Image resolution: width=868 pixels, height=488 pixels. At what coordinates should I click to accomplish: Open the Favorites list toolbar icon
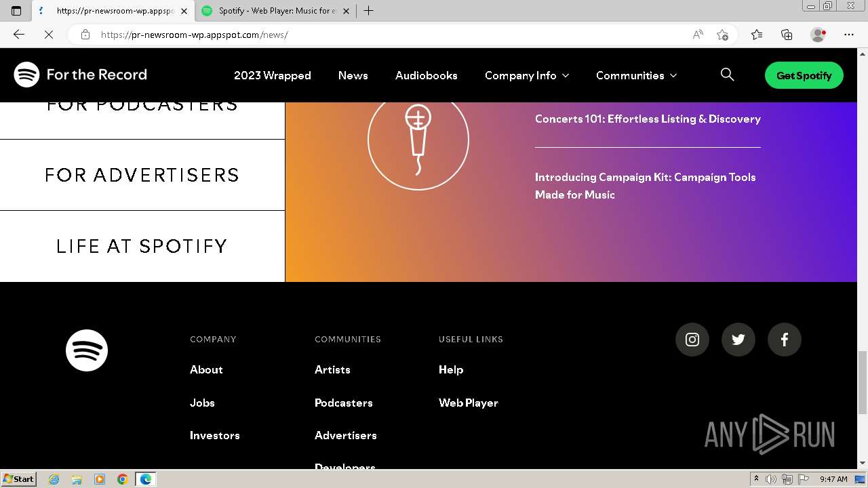(x=757, y=35)
